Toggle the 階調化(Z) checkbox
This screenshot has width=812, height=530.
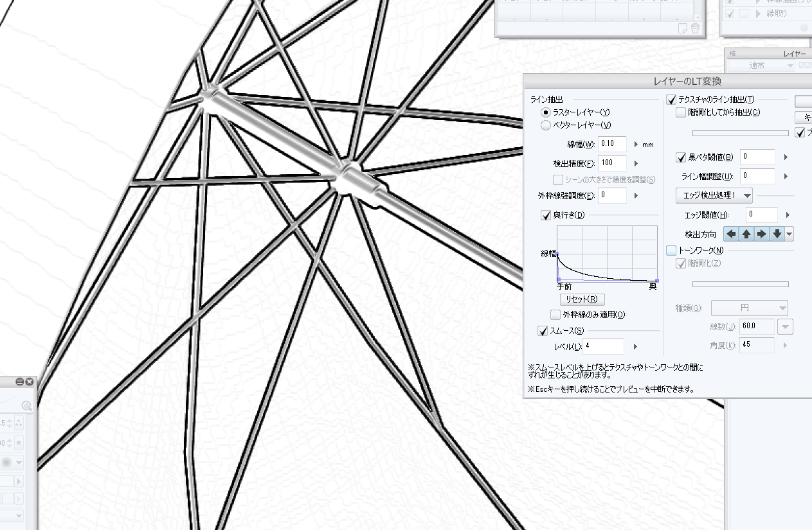coord(681,263)
